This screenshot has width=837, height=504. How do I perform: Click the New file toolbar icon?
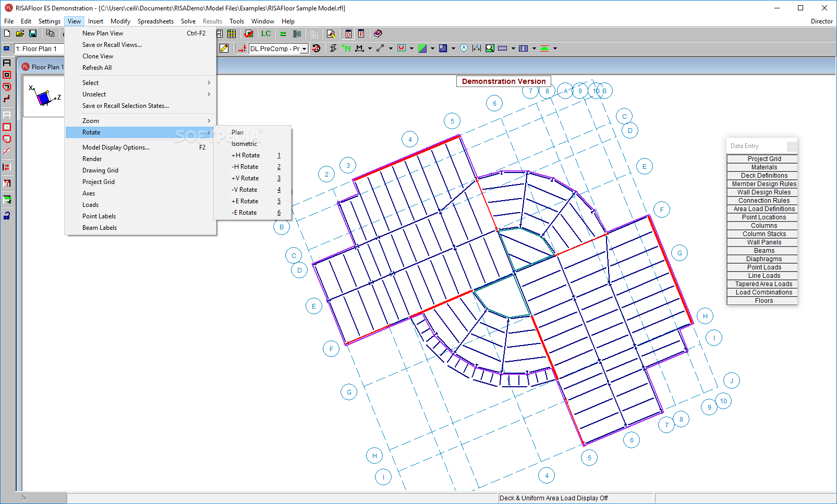7,33
